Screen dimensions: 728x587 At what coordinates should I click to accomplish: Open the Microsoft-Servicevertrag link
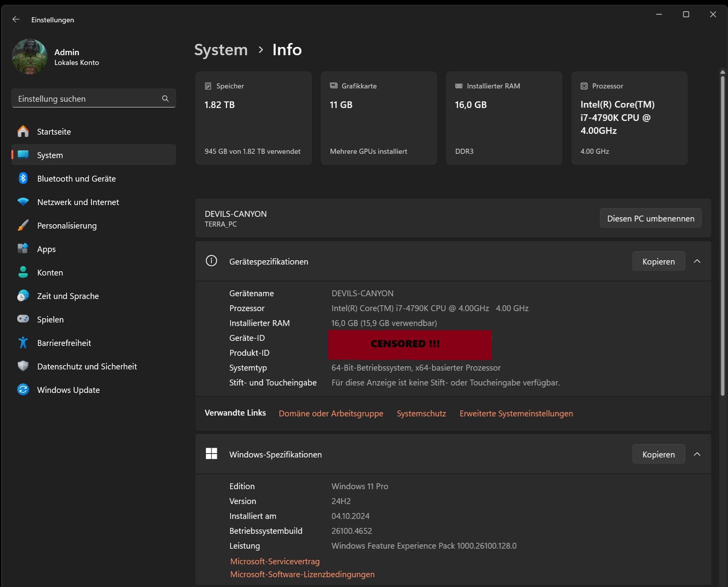click(x=275, y=562)
